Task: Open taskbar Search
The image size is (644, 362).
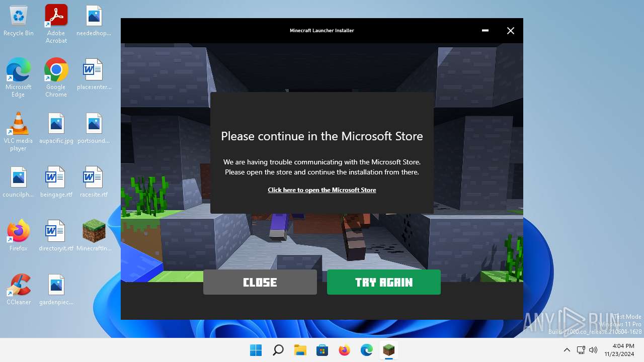Action: (x=278, y=350)
